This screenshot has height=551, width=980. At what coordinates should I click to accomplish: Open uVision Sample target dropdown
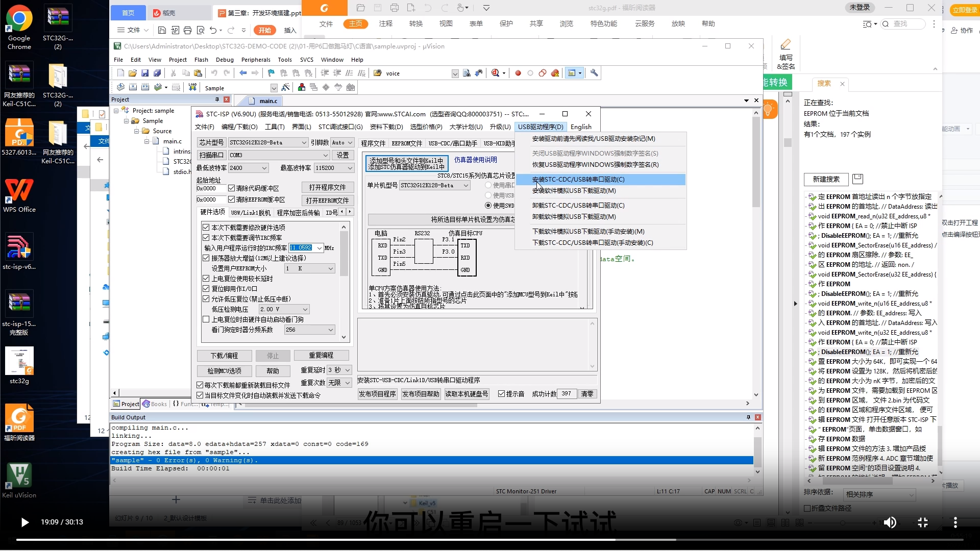coord(274,88)
